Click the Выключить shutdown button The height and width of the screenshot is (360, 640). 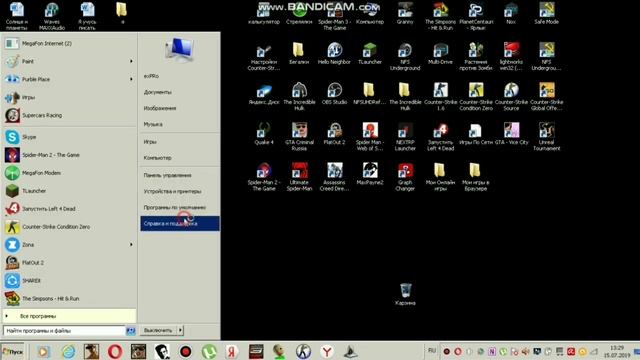click(158, 330)
